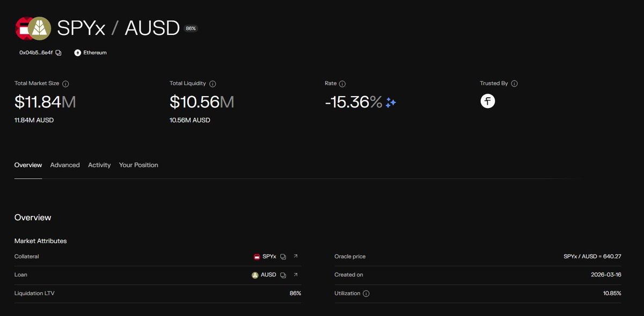Copy the 0x04b5...6e4f market address
Screen dimensions: 644x316
[58, 53]
